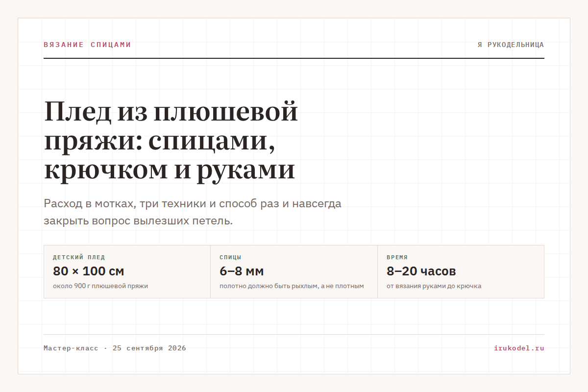Click the 'ДЕТСКИЙ ПЛЕД' label

click(79, 257)
